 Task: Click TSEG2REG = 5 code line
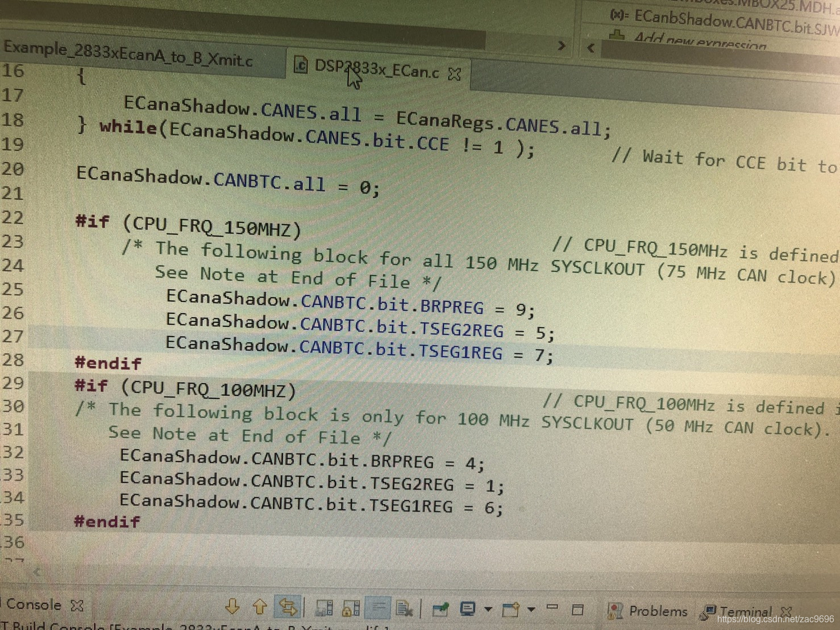click(360, 326)
